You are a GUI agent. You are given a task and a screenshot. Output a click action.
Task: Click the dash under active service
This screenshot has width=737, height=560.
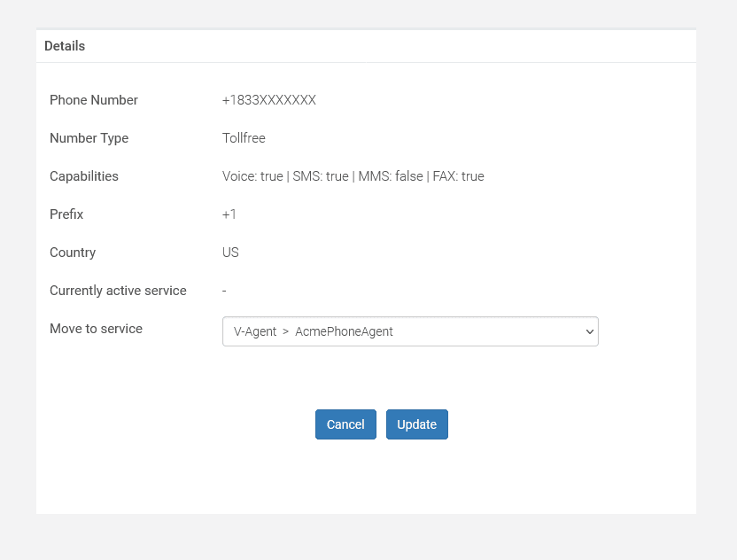(224, 291)
